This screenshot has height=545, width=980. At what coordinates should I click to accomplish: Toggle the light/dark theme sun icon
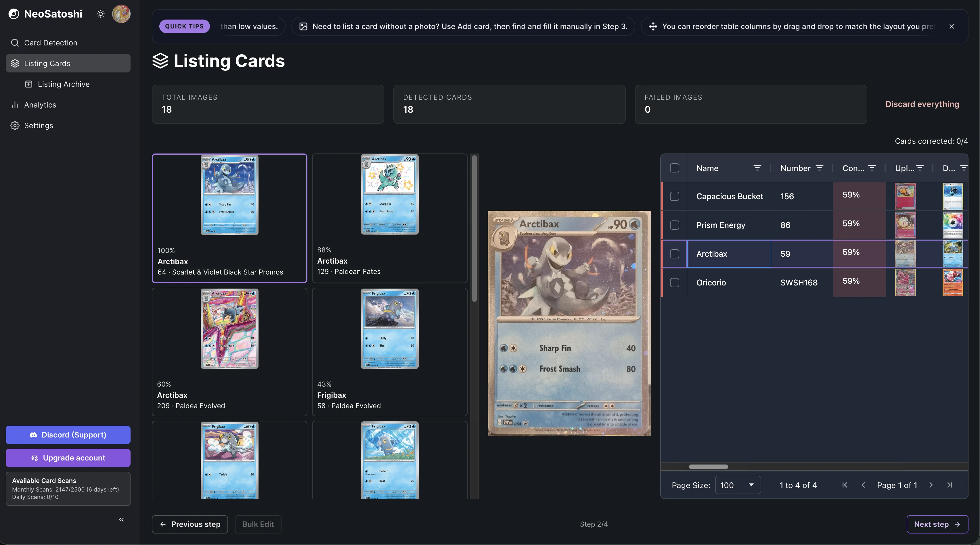click(x=100, y=14)
